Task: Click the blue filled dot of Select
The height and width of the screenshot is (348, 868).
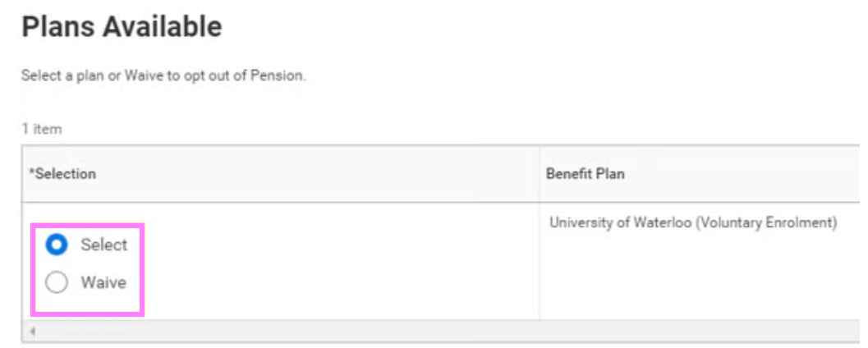Action: [x=57, y=245]
